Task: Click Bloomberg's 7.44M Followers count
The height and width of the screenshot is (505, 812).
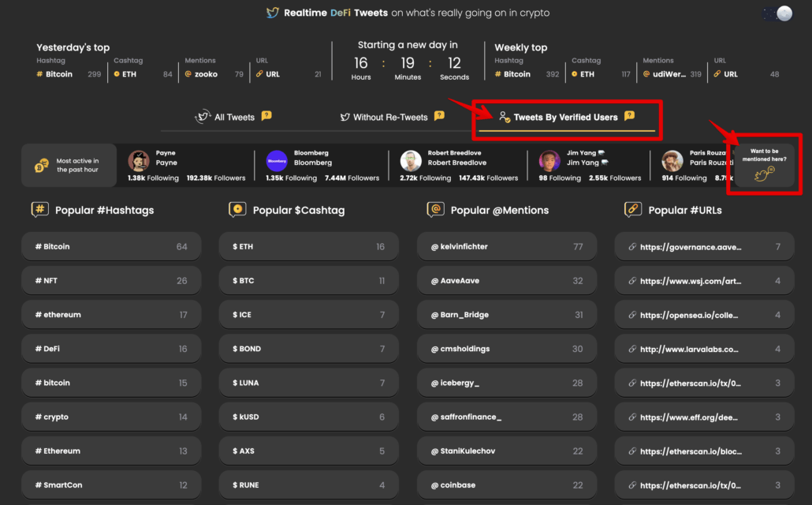Action: [x=352, y=178]
